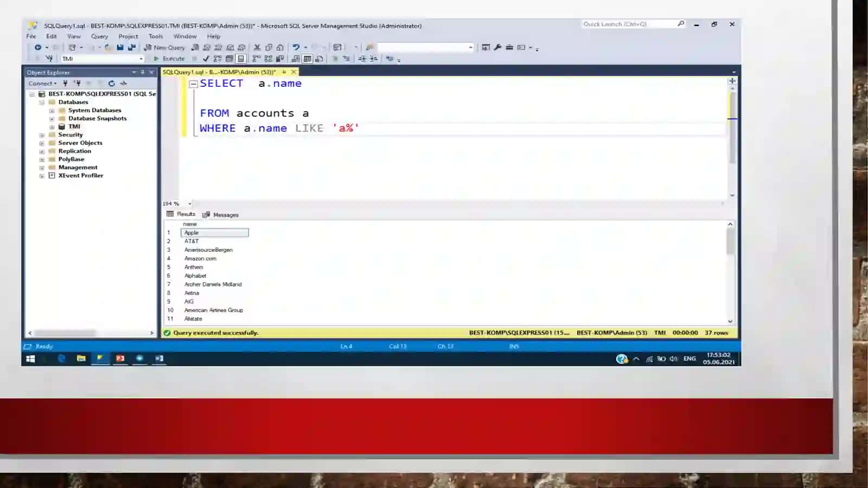This screenshot has width=868, height=488.
Task: Select the Apple result cell
Action: pos(215,232)
